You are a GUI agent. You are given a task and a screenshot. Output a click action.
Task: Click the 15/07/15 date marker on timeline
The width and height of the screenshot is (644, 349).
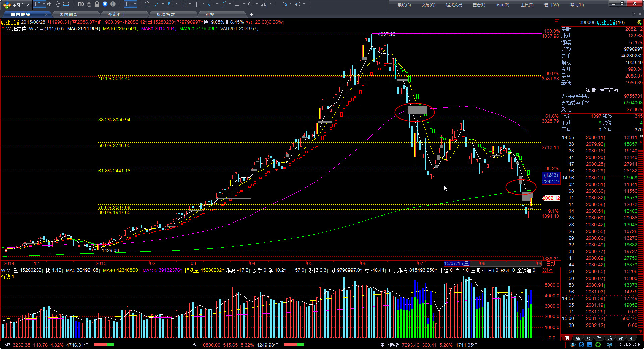456,263
